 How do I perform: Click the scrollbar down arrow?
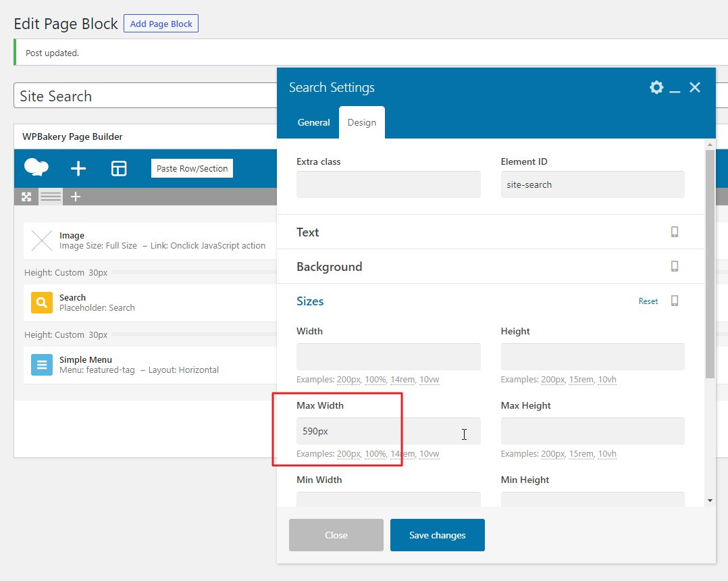[x=710, y=501]
